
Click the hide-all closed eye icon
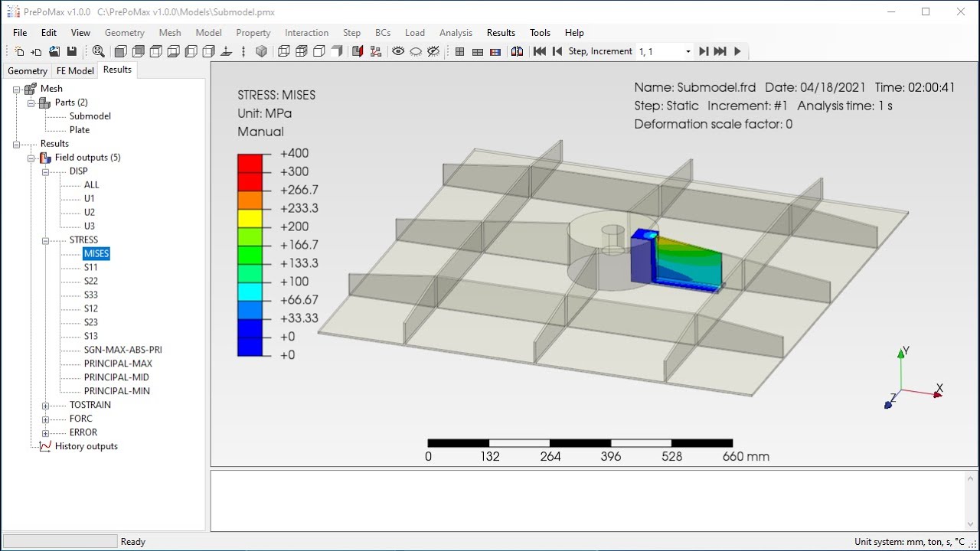(x=416, y=51)
